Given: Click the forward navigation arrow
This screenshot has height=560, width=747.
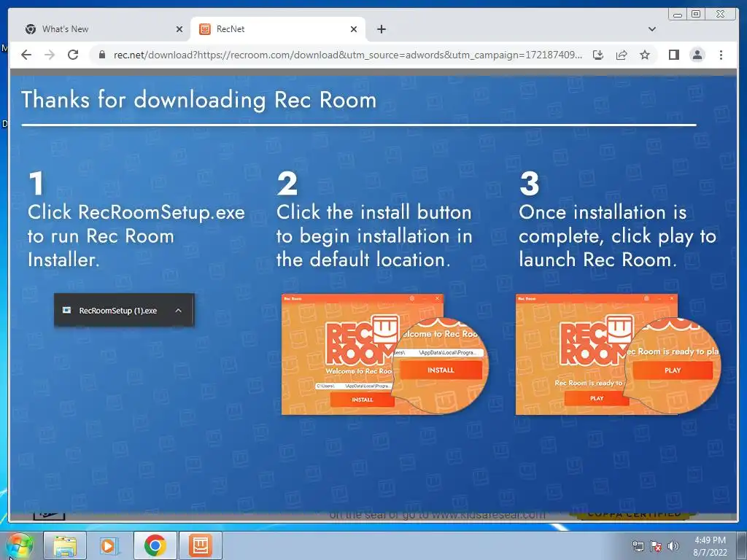Looking at the screenshot, I should click(x=50, y=55).
